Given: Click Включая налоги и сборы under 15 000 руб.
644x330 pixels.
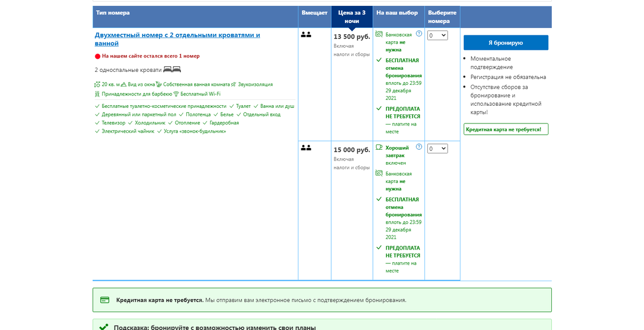Looking at the screenshot, I should click(352, 163).
